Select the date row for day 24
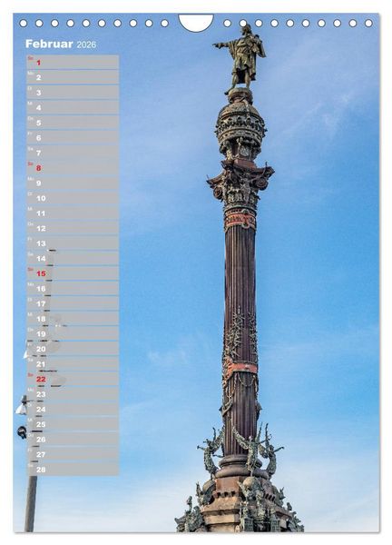 (x=73, y=409)
